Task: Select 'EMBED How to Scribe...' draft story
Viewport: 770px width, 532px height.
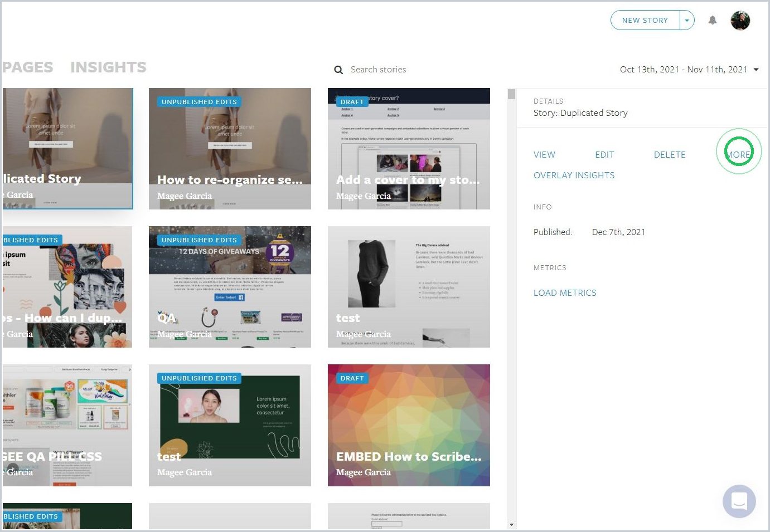Action: click(409, 425)
